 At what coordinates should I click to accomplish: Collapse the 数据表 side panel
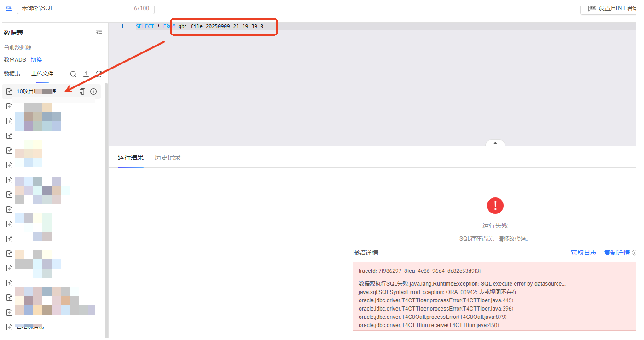(x=99, y=33)
